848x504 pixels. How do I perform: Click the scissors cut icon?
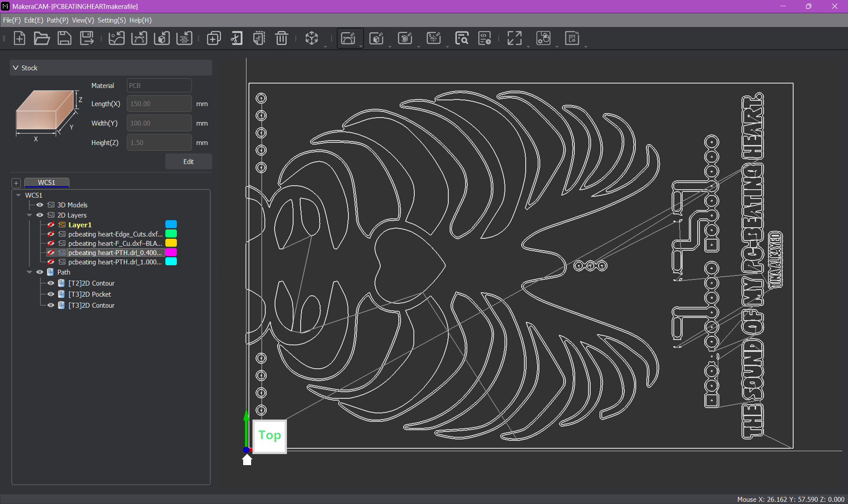[237, 38]
